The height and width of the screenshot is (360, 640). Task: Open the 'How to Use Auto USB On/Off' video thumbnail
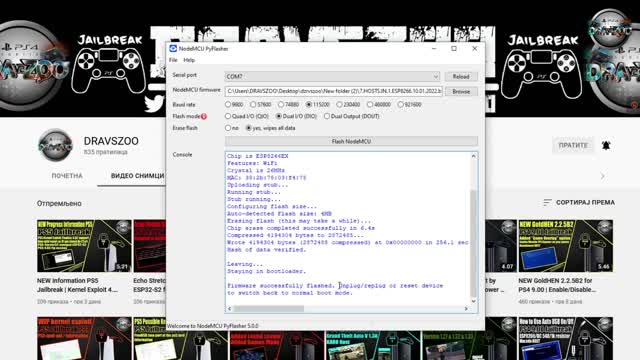click(565, 338)
